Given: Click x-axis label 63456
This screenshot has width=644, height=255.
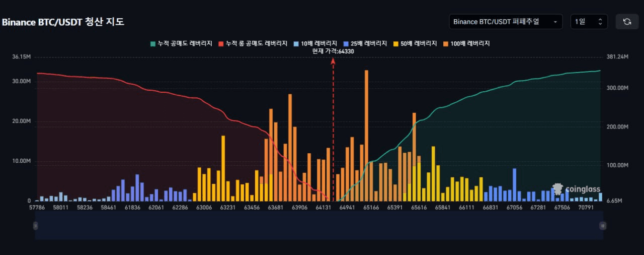Looking at the screenshot, I should click(x=251, y=207).
